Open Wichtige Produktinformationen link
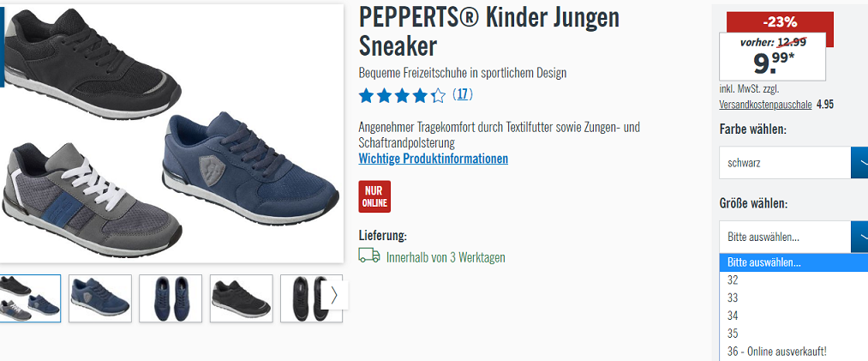868x361 pixels. (x=434, y=159)
